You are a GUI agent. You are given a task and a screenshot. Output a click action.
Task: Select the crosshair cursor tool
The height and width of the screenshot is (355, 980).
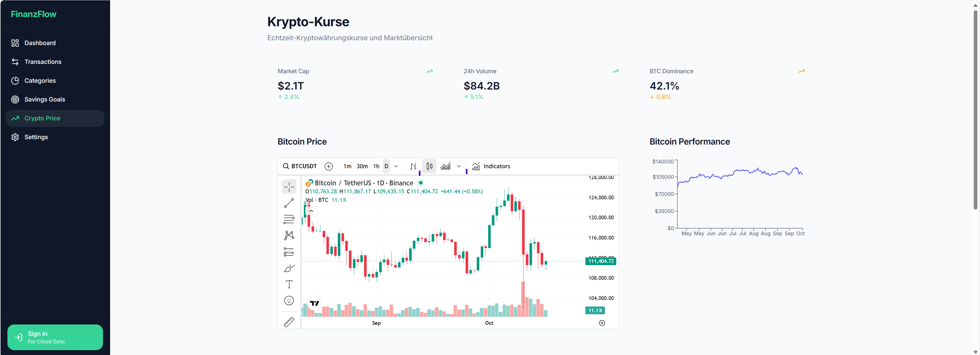[x=289, y=186]
